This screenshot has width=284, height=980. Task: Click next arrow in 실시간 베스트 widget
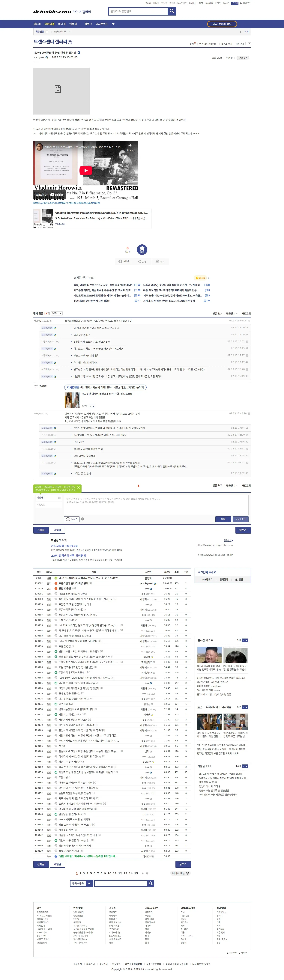point(247,640)
